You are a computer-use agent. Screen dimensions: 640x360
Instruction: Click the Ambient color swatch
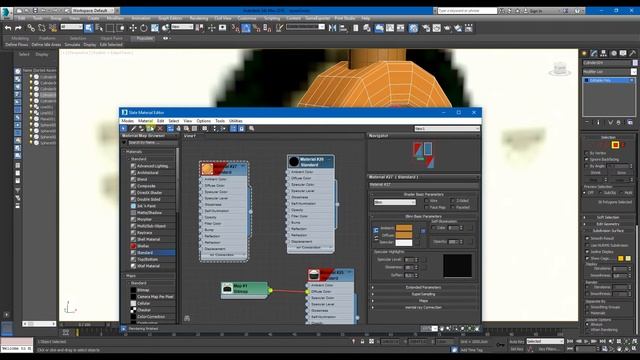(404, 228)
